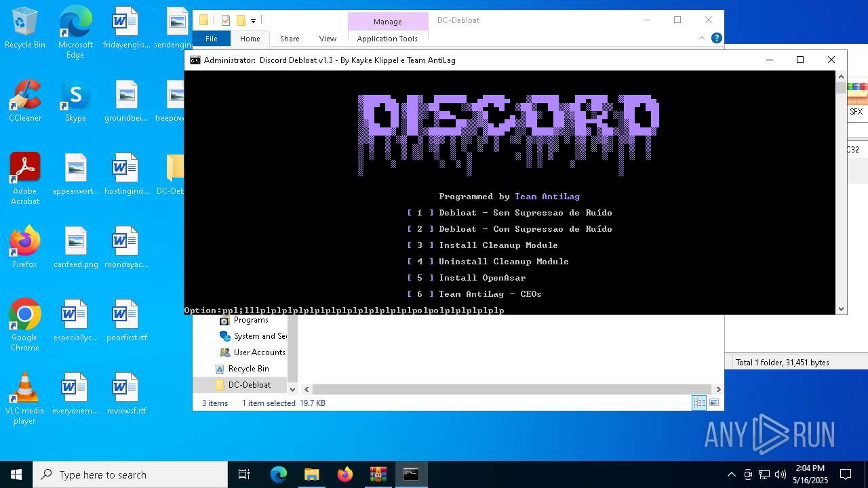Open the Recycle Bin desktop icon
The width and height of the screenshot is (868, 488).
pyautogui.click(x=25, y=28)
